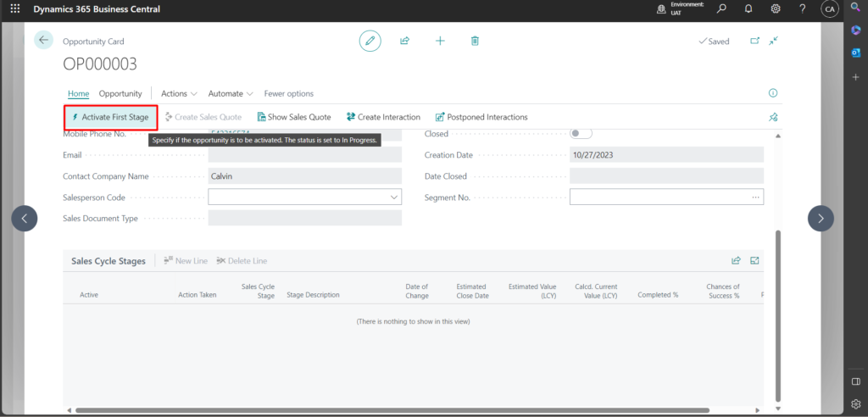The width and height of the screenshot is (868, 417).
Task: Collapse the page with arrows icon
Action: coord(773,41)
